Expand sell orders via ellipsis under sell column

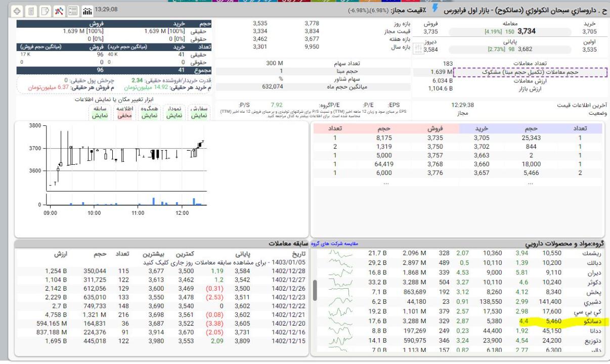tap(386, 184)
